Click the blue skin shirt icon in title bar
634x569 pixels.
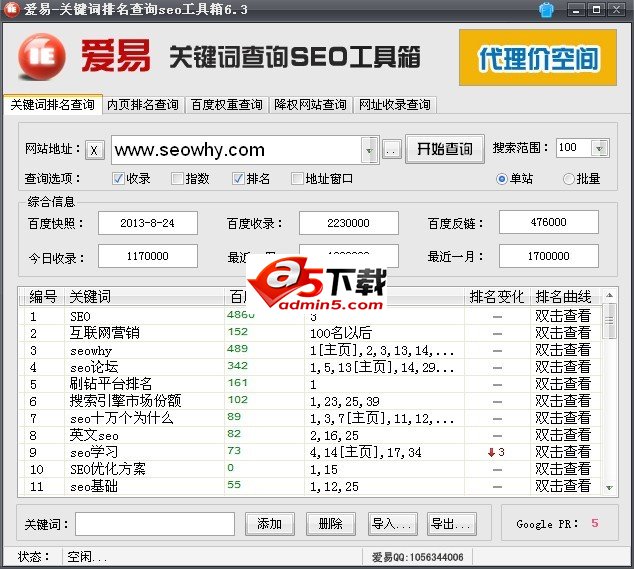pos(546,10)
